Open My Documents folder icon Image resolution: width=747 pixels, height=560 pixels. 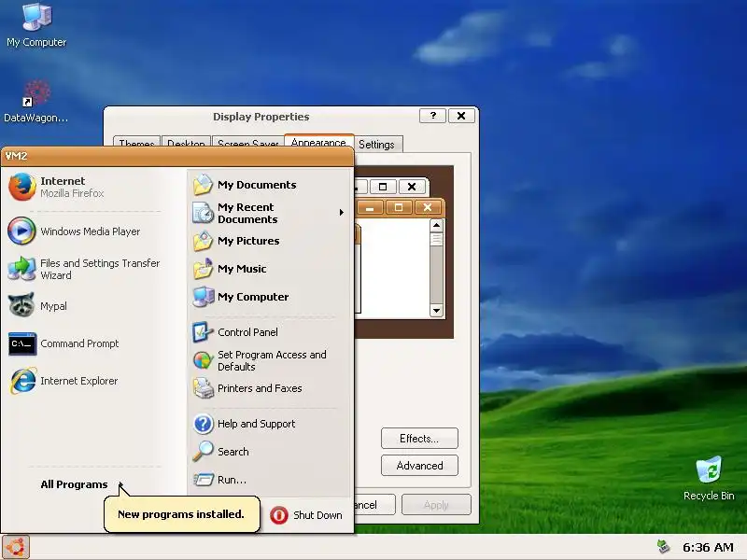203,185
